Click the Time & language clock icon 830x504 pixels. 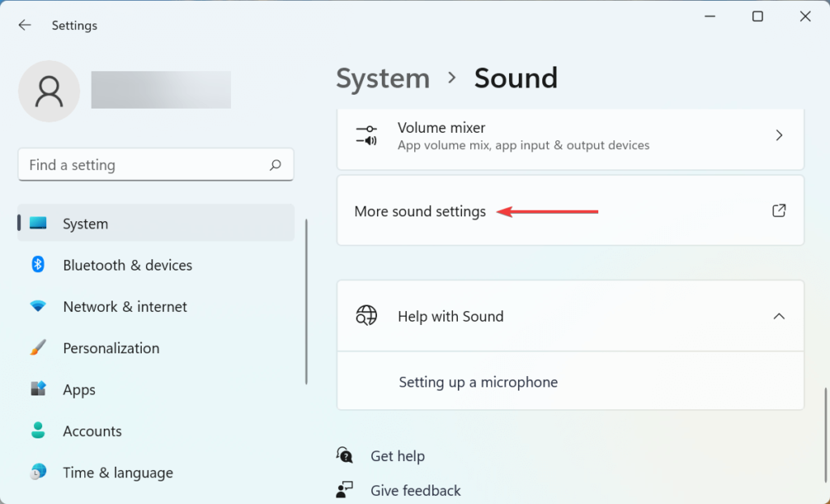(37, 472)
